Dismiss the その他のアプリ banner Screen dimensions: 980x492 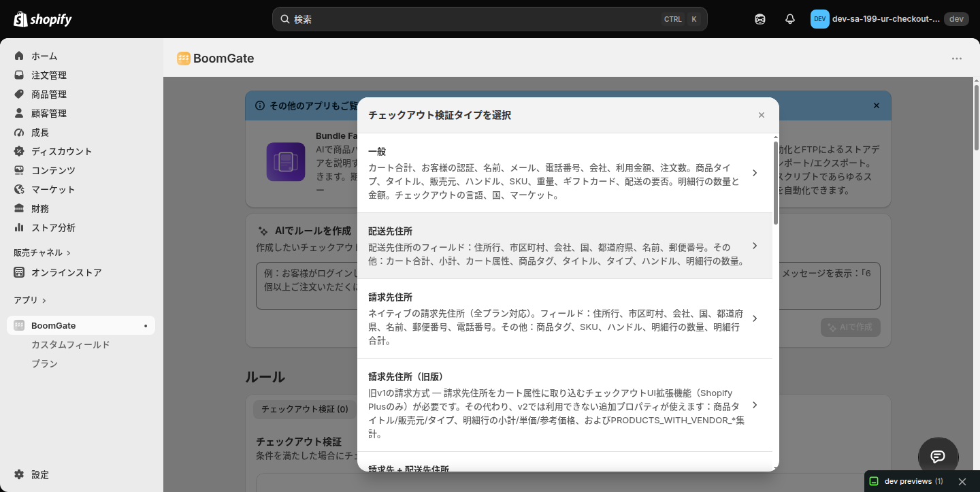point(877,105)
